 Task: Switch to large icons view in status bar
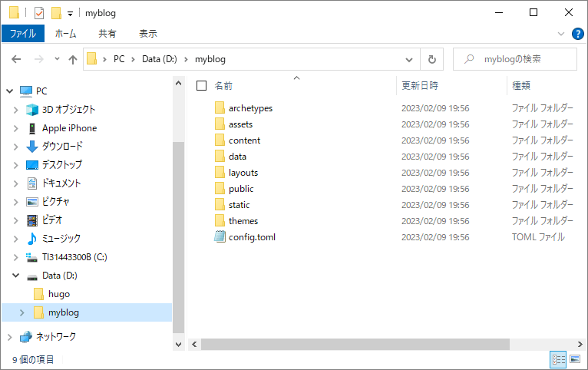click(x=575, y=358)
